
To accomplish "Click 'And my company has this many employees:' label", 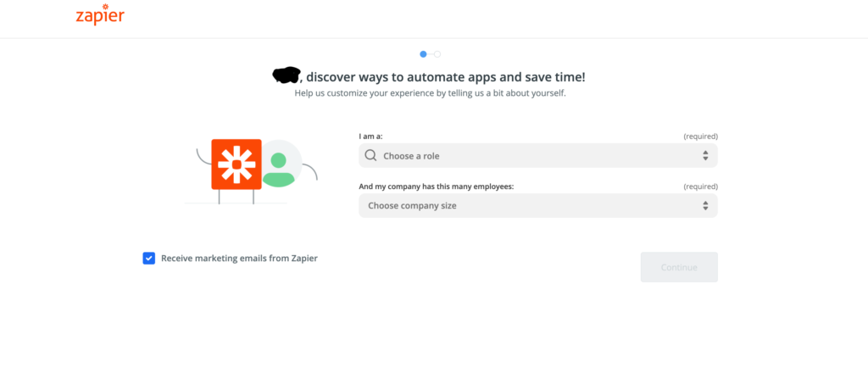I will [437, 186].
